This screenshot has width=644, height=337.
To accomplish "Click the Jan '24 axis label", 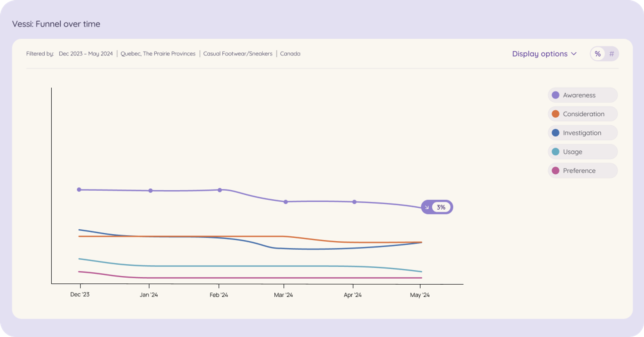I will tap(149, 295).
